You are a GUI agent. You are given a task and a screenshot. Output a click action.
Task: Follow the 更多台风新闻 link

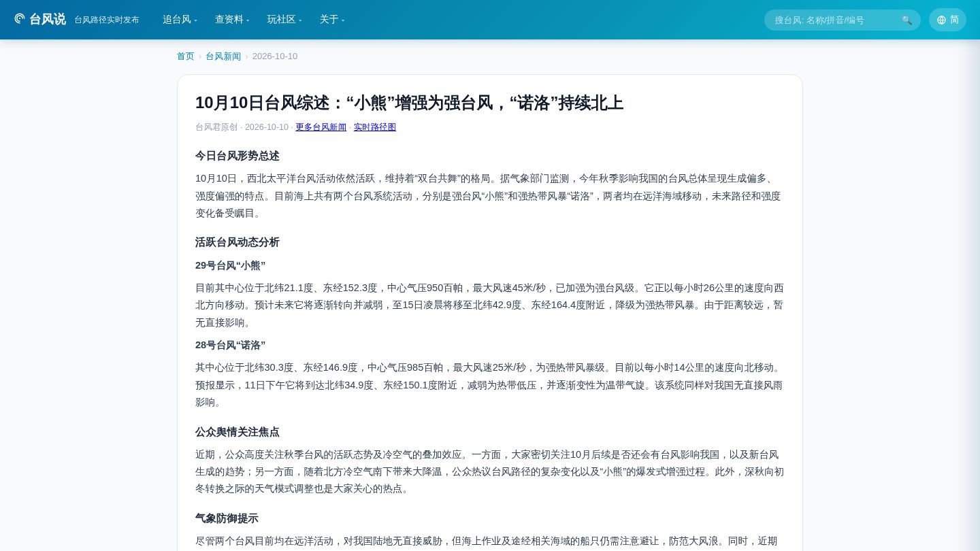click(321, 127)
